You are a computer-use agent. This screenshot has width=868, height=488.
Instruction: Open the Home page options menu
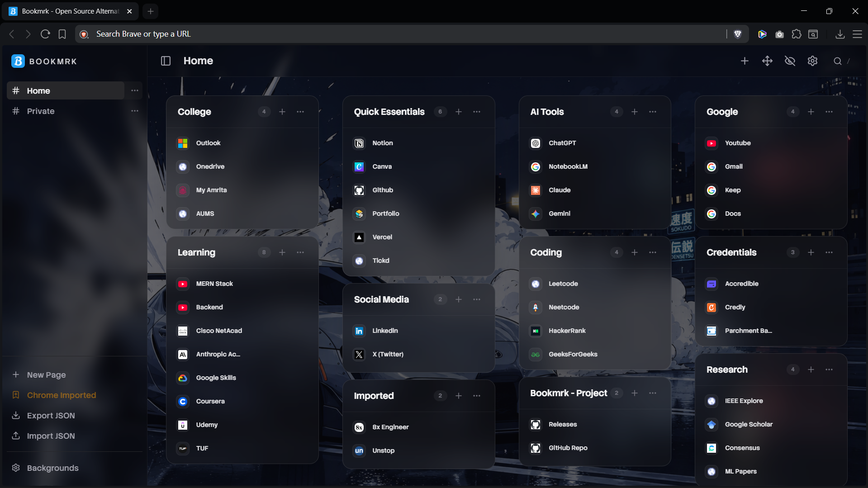click(x=135, y=90)
